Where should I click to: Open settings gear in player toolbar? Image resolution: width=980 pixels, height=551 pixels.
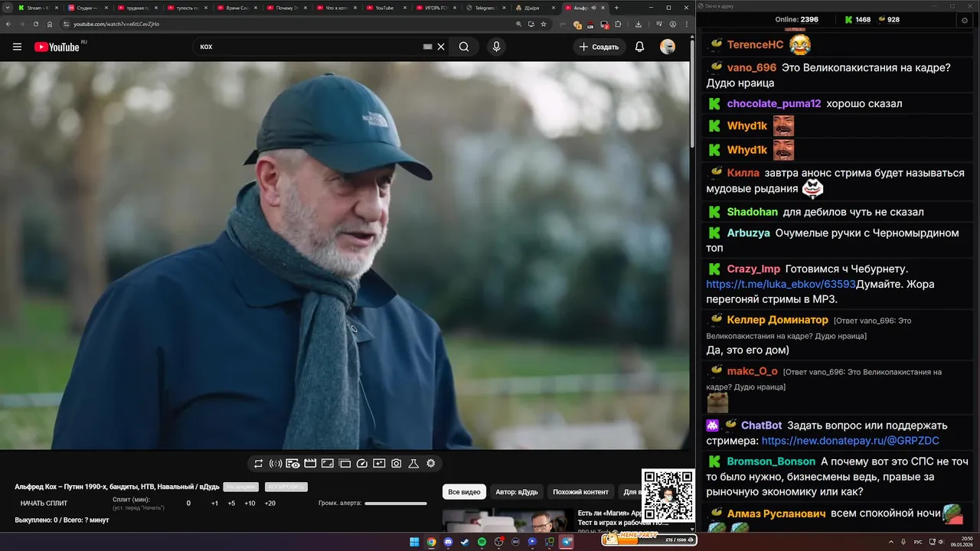point(431,464)
